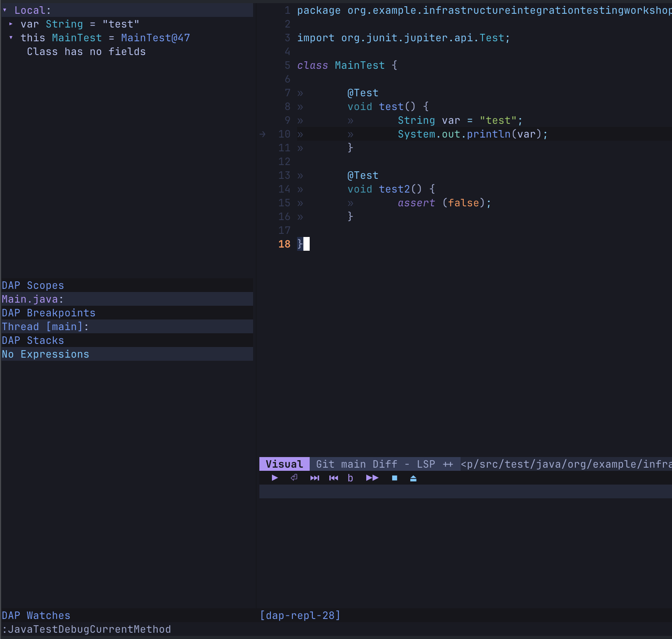Viewport: 672px width, 639px height.
Task: Expand the var String variable
Action: [x=11, y=24]
